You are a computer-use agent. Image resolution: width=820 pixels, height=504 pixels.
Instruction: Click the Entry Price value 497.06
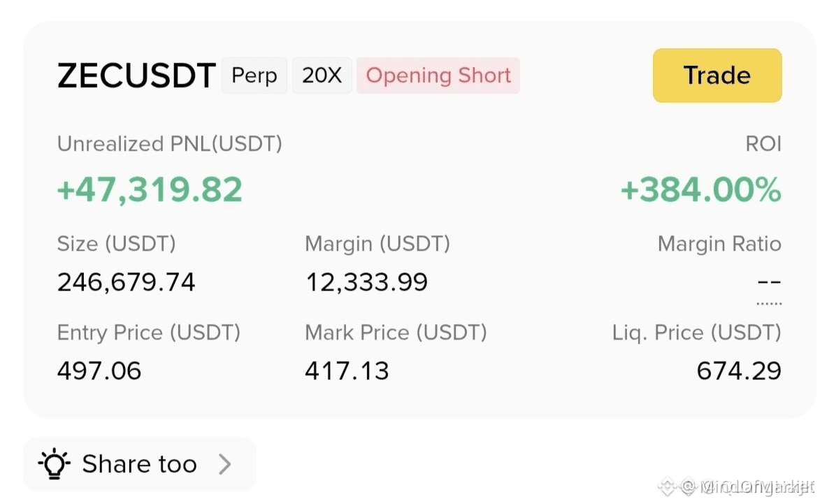[99, 370]
